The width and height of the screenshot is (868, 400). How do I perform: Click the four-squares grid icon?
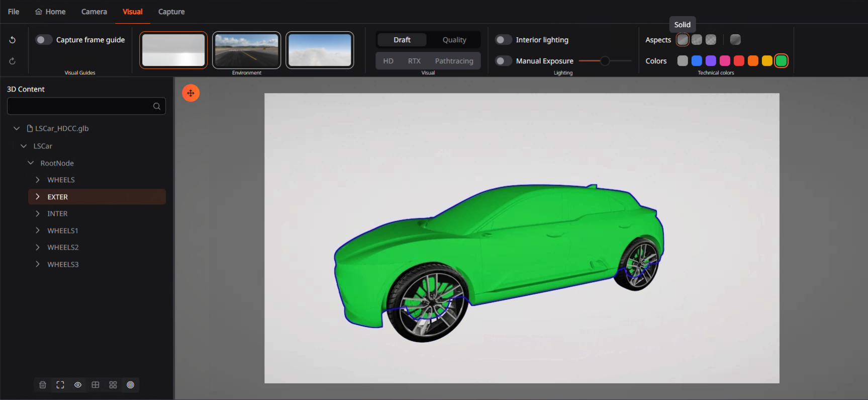pos(113,385)
